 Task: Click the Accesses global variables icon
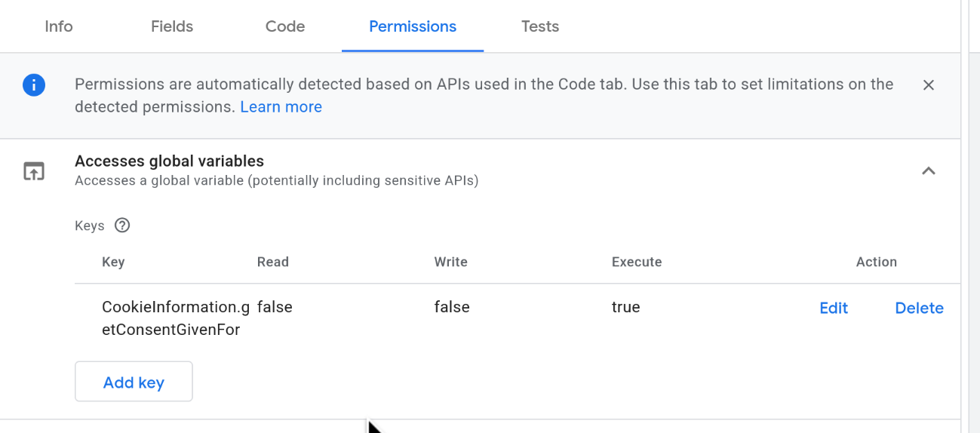pyautogui.click(x=34, y=171)
